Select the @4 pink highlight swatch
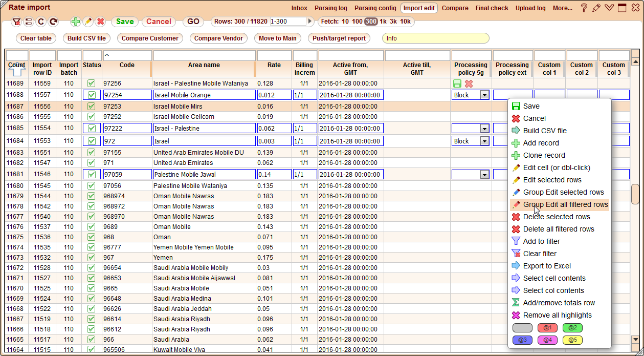 click(547, 340)
